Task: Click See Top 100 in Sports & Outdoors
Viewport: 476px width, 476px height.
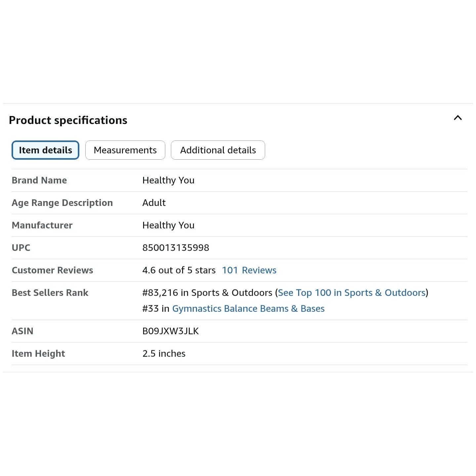Action: click(352, 293)
